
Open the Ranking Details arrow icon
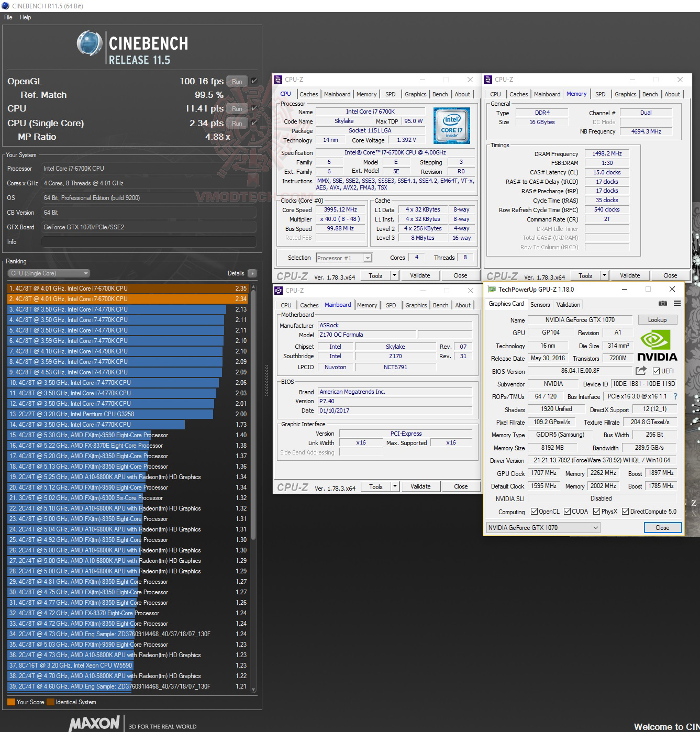(x=252, y=273)
